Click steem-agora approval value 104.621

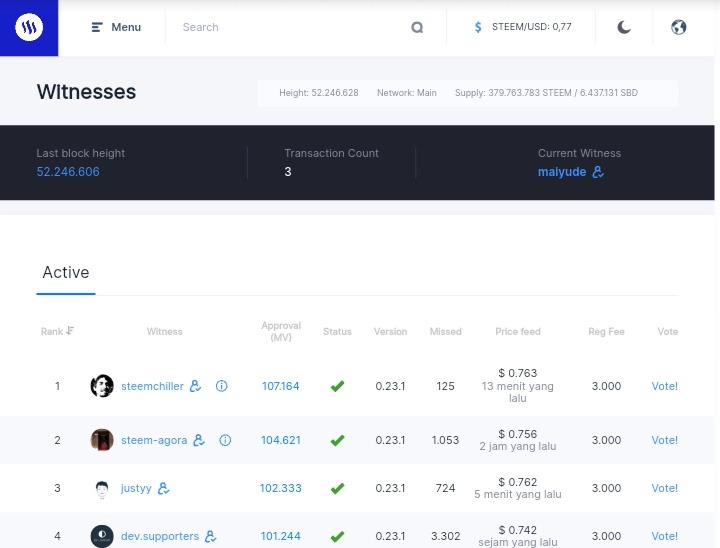281,440
